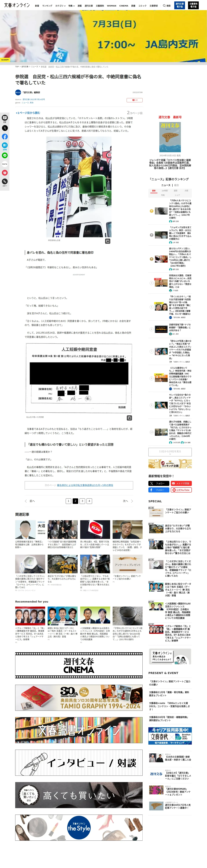Expand the カテゴリ dropdown in top nav
The image size is (207, 868).
point(61,6)
